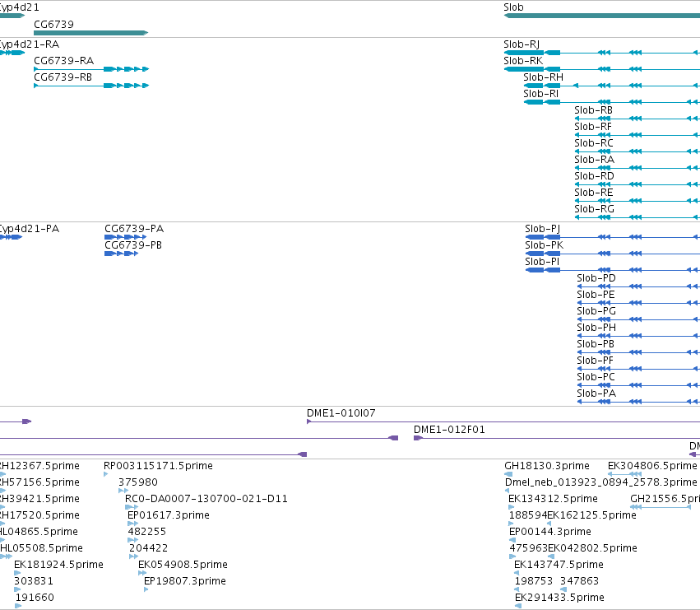Pick the Slob-PF protein

coord(638,369)
